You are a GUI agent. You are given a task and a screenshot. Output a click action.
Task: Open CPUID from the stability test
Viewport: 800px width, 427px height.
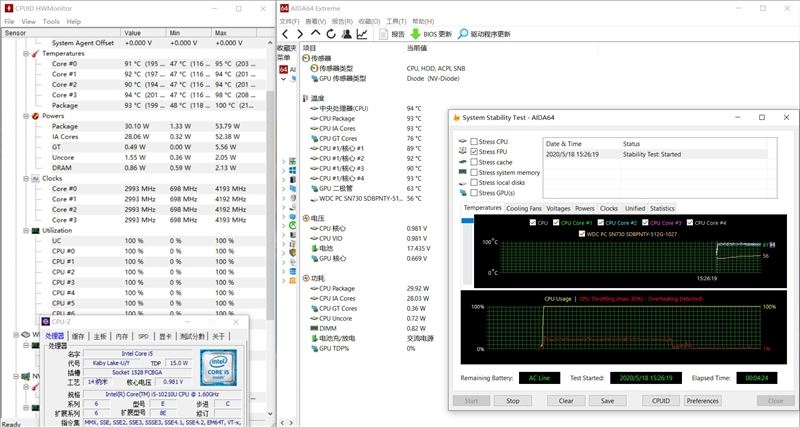pyautogui.click(x=661, y=401)
